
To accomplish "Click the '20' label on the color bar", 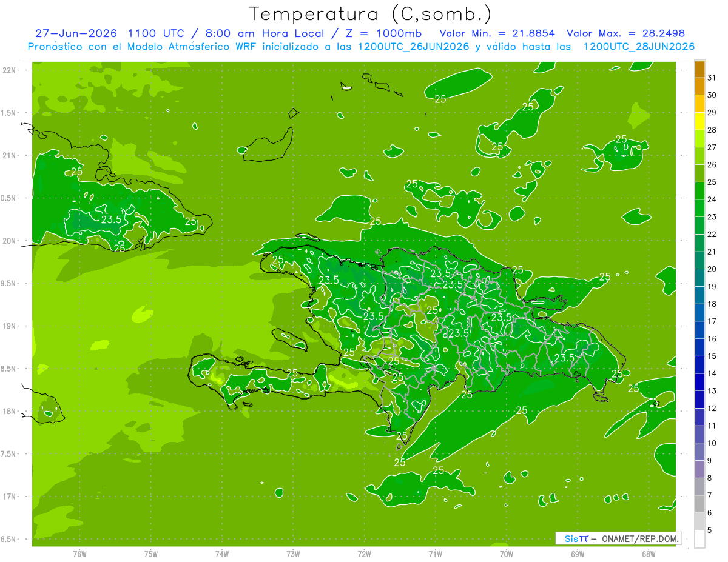I will [712, 269].
